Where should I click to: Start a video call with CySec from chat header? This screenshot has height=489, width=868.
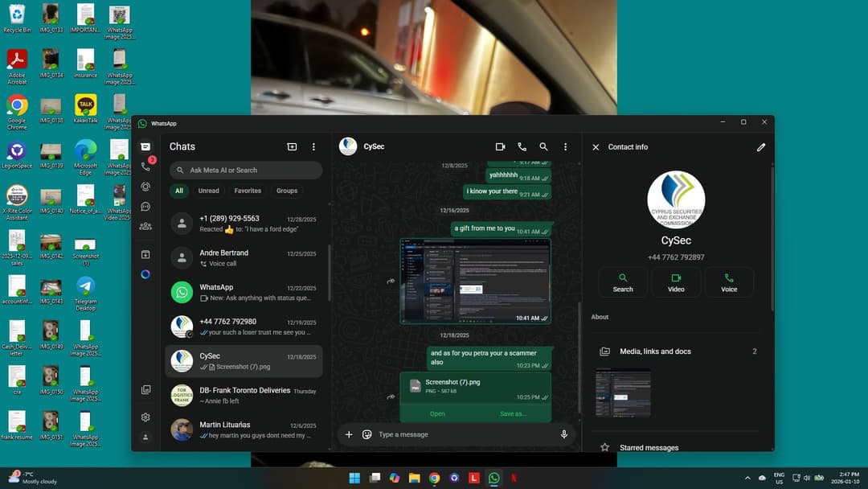(500, 146)
